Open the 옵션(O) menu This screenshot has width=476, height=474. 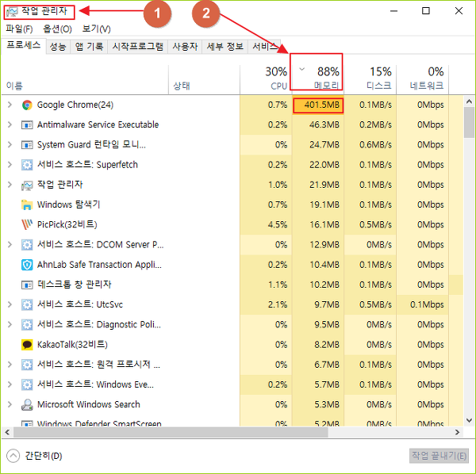tap(57, 29)
